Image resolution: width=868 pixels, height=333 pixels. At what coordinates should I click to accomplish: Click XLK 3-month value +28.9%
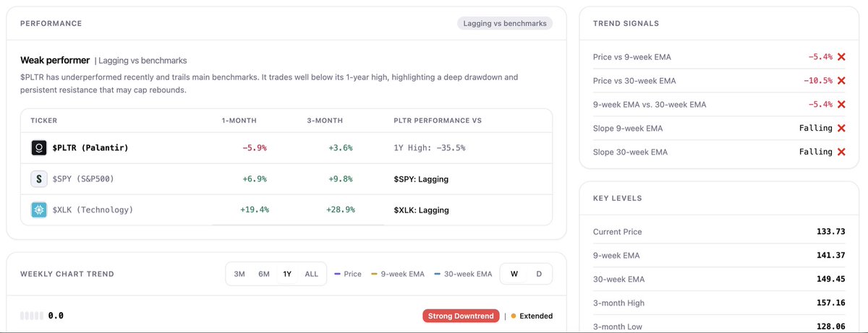[339, 210]
